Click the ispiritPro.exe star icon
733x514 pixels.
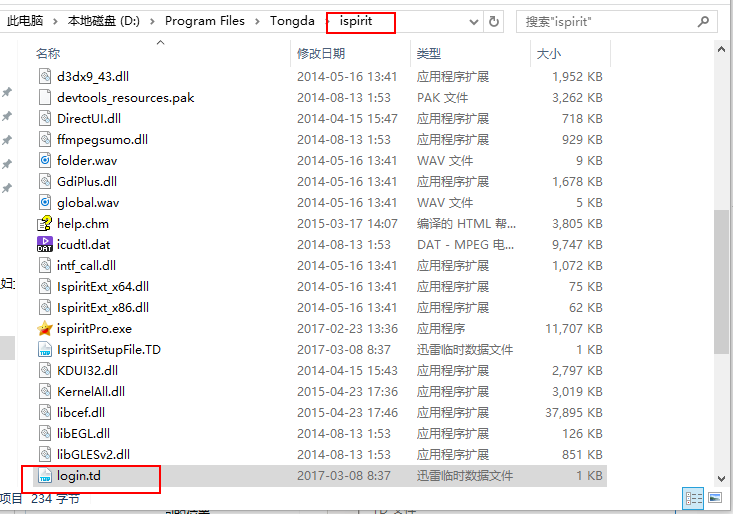[45, 328]
